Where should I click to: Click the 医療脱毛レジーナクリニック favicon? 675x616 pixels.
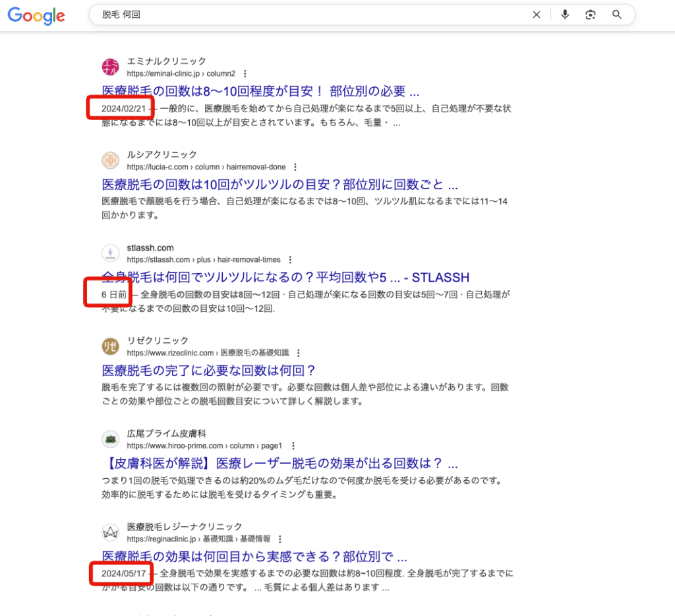(x=110, y=532)
